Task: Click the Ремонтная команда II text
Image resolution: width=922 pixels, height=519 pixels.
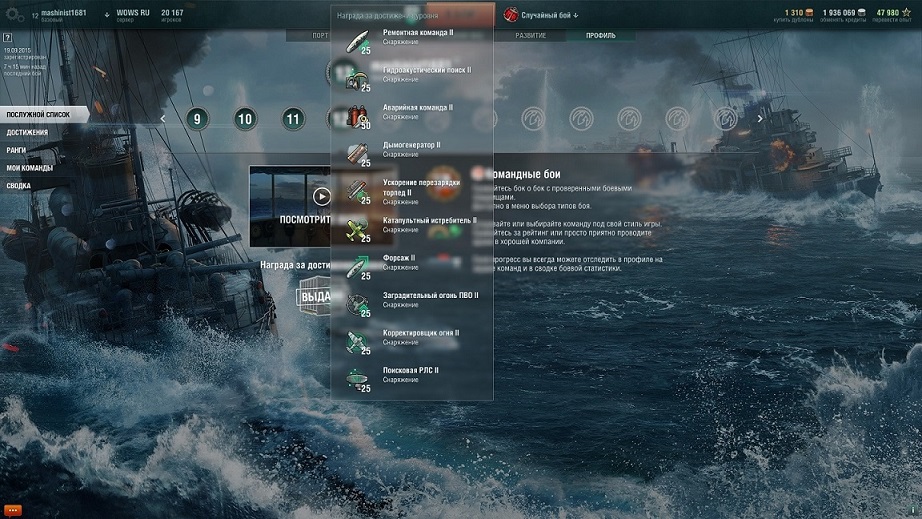Action: click(x=417, y=33)
